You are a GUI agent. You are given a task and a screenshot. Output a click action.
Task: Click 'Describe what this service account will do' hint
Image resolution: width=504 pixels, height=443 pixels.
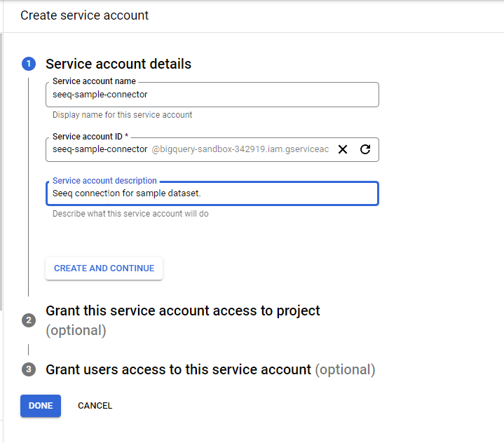click(x=130, y=214)
